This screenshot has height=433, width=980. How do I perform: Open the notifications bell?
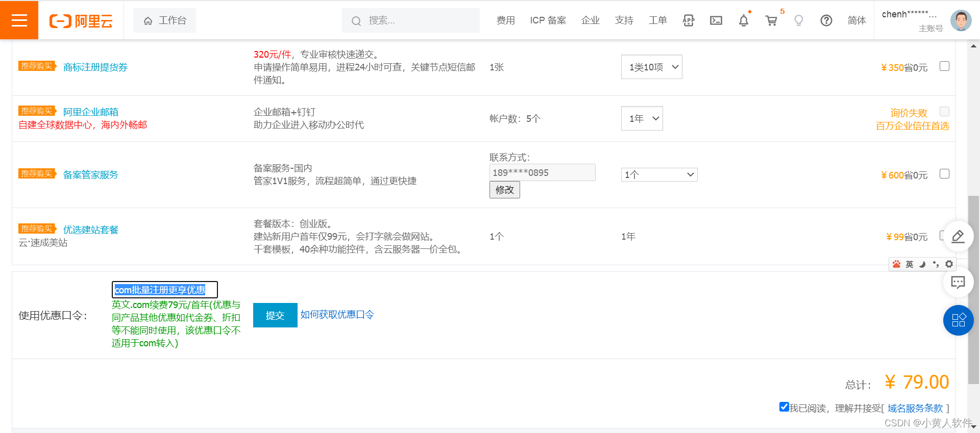coord(744,20)
